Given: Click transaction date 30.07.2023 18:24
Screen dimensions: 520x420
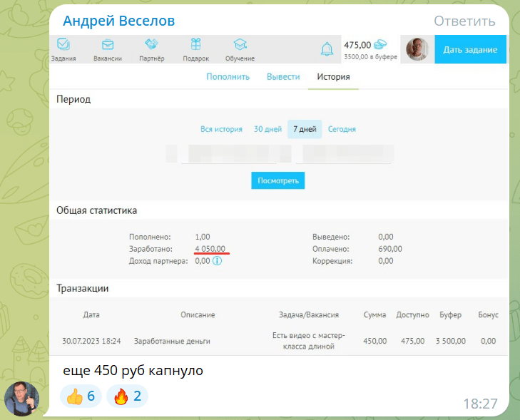Looking at the screenshot, I should (x=91, y=341).
